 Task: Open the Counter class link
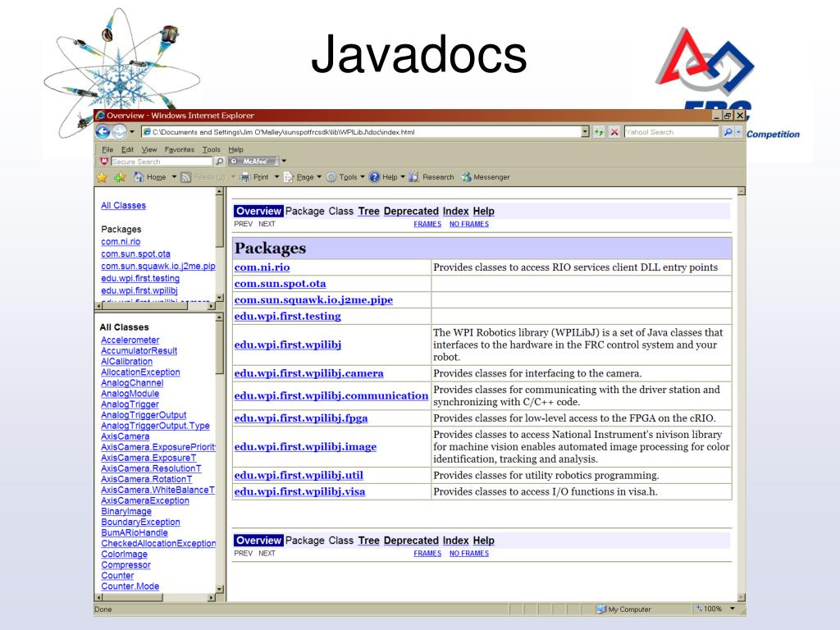pos(117,576)
